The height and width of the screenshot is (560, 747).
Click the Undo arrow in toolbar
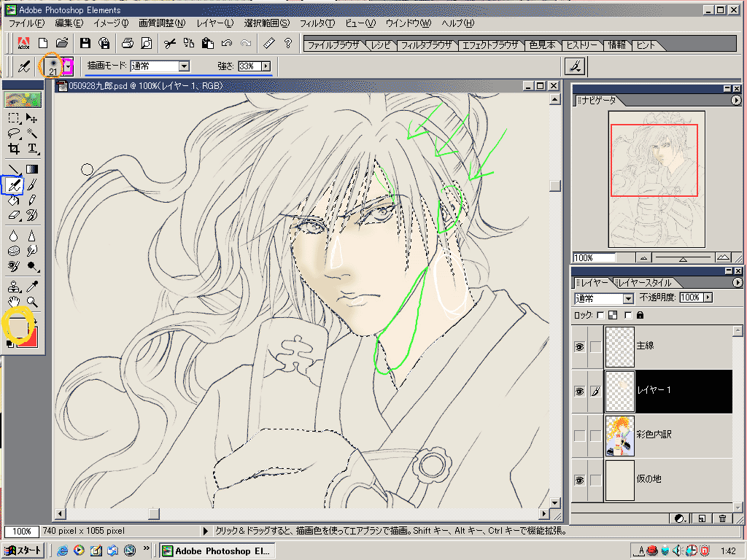227,43
